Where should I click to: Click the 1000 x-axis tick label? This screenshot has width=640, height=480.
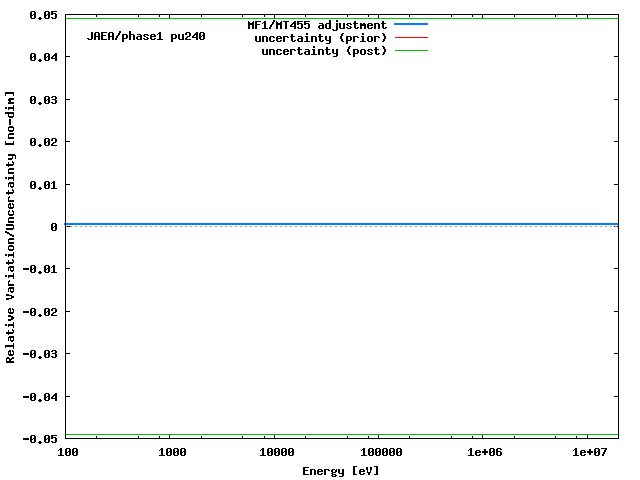172,453
